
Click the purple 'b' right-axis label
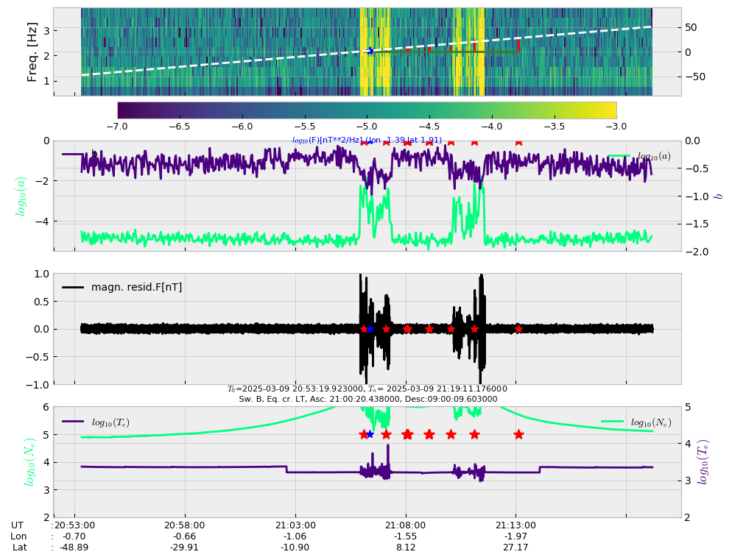pos(719,196)
